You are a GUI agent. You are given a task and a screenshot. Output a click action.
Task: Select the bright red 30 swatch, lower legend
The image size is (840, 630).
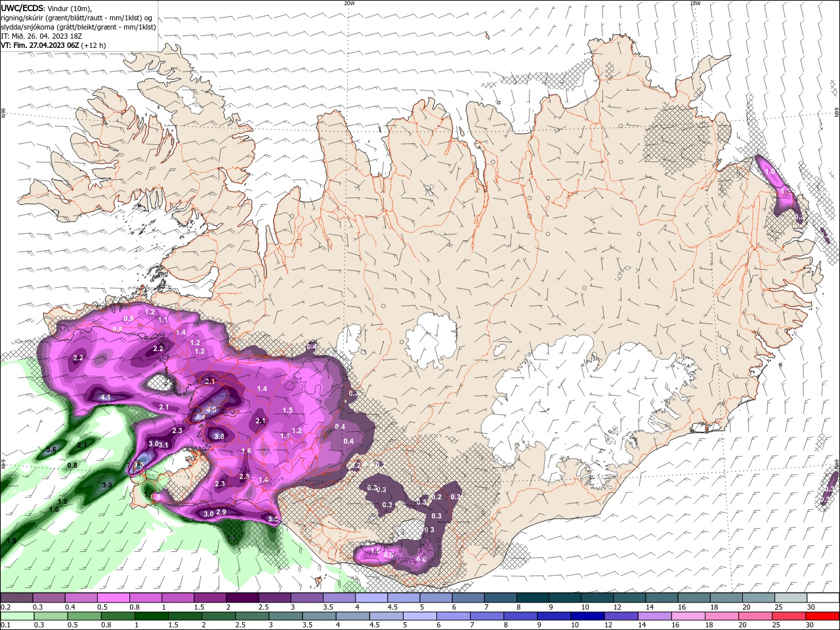click(x=822, y=616)
